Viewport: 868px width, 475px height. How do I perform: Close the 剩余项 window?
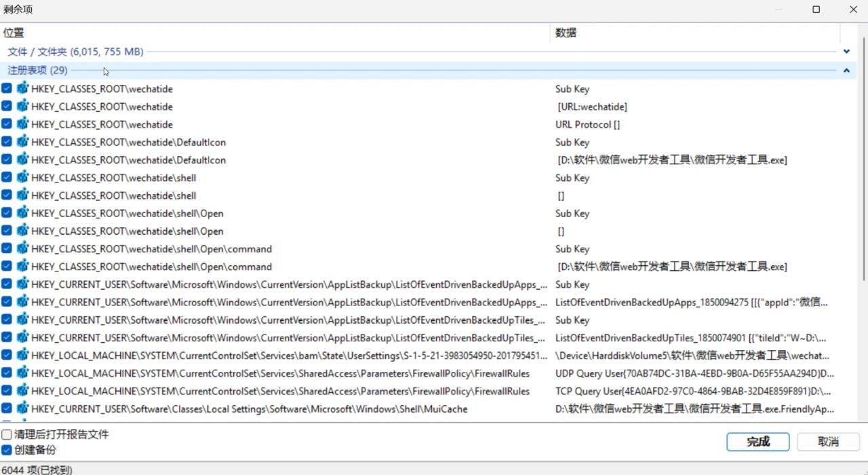click(x=853, y=9)
